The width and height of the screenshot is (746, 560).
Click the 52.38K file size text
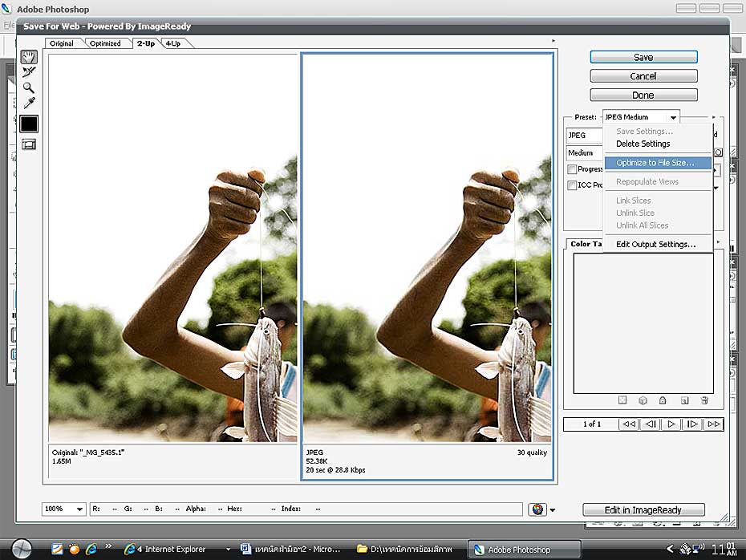(x=317, y=461)
